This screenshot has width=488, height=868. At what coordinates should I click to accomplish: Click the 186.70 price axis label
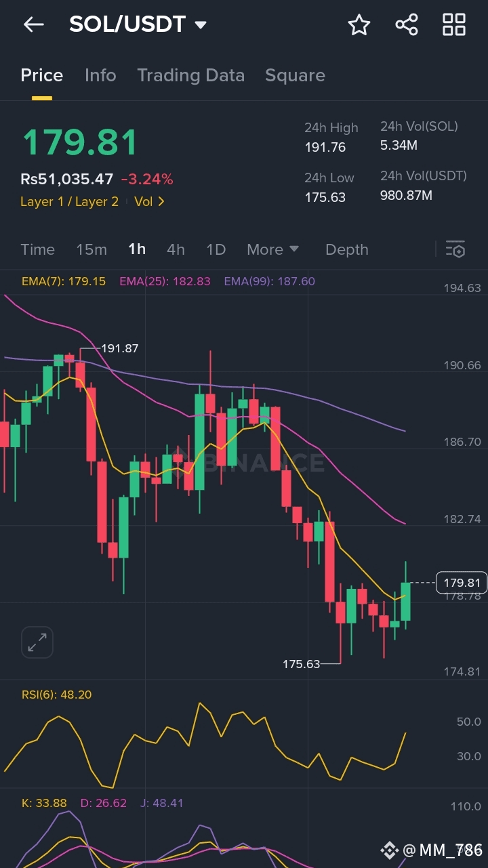tap(462, 442)
